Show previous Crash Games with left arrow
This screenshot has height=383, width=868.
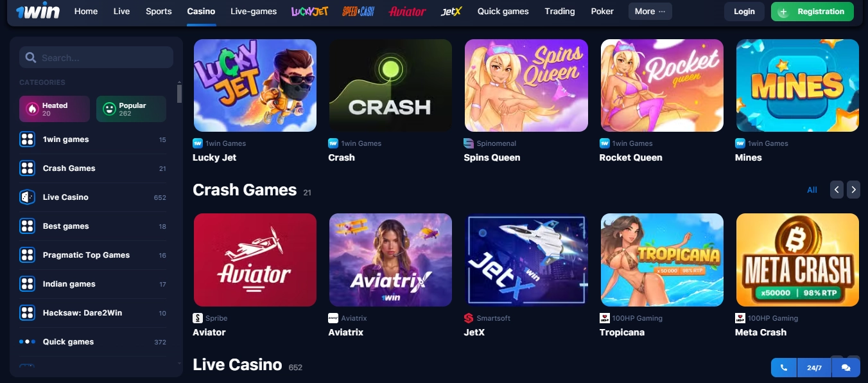coord(837,190)
